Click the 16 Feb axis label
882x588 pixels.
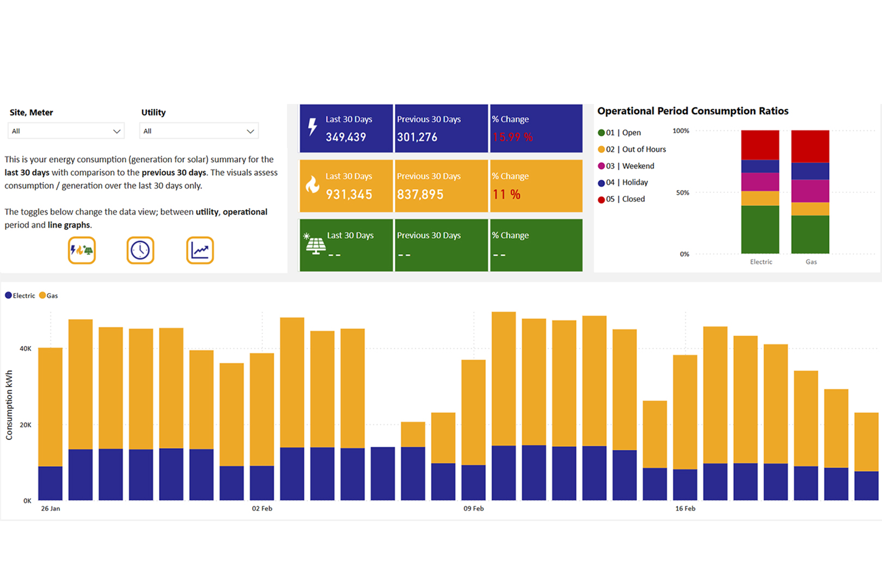[x=685, y=509]
